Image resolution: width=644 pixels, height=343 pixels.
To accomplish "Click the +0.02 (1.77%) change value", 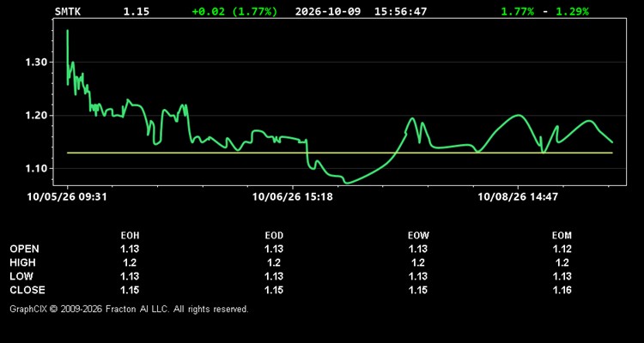I will pos(234,11).
